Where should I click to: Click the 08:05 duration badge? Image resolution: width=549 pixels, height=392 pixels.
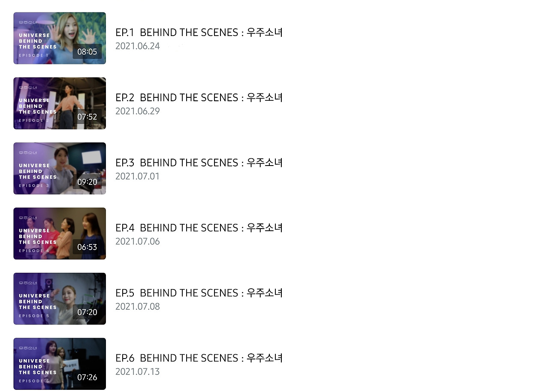click(87, 52)
